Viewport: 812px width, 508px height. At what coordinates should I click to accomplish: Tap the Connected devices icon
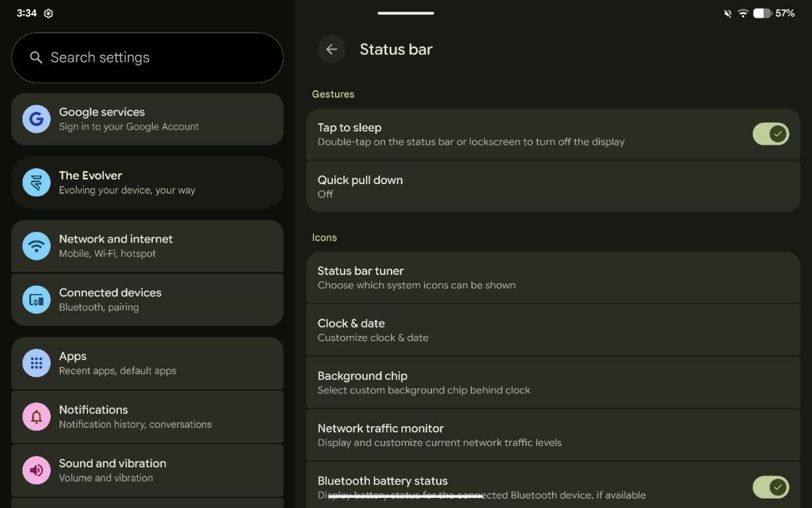[x=36, y=300]
